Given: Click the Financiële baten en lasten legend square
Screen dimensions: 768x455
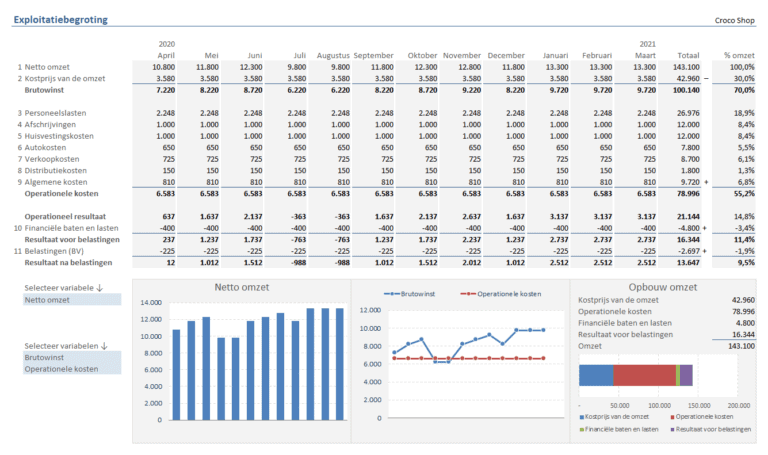Looking at the screenshot, I should pos(583,428).
